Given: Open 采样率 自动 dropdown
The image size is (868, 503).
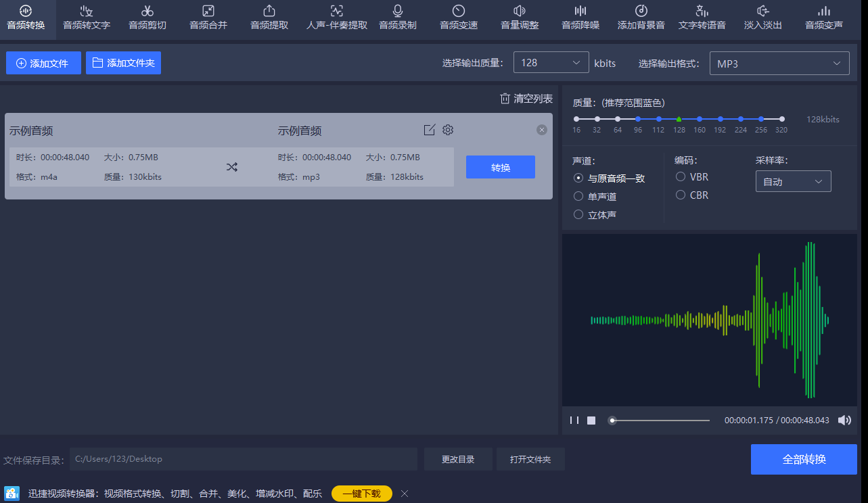Looking at the screenshot, I should (793, 181).
